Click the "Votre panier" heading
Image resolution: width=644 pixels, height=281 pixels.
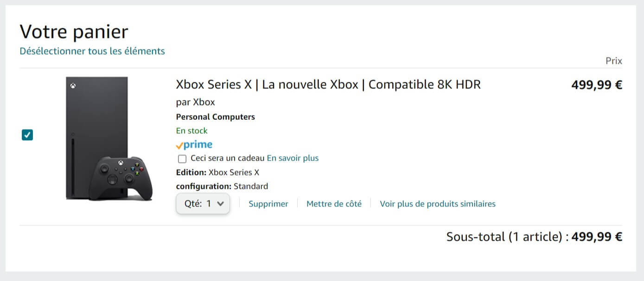click(x=74, y=32)
